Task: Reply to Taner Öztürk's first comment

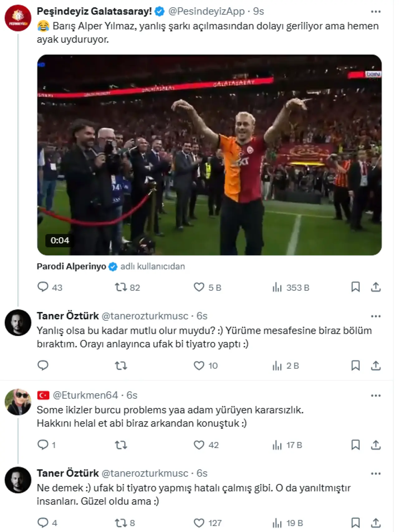Action: point(43,365)
